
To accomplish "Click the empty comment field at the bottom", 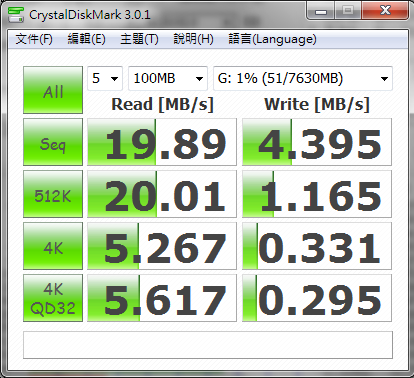I will (x=208, y=345).
